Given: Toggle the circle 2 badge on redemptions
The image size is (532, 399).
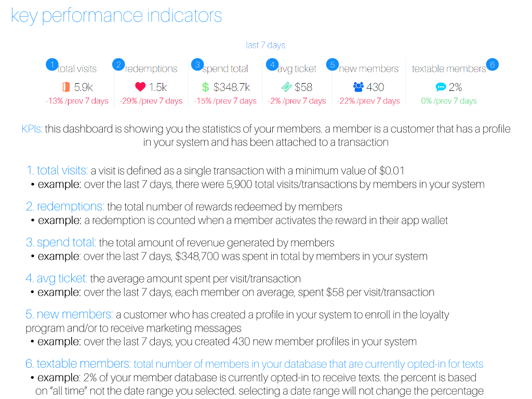Looking at the screenshot, I should click(x=118, y=64).
